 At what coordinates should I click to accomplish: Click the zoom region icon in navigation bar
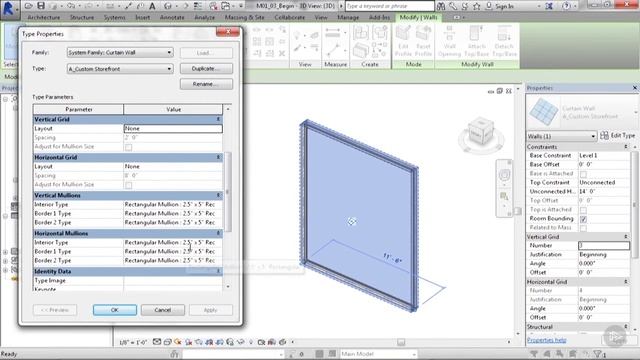coord(504,196)
